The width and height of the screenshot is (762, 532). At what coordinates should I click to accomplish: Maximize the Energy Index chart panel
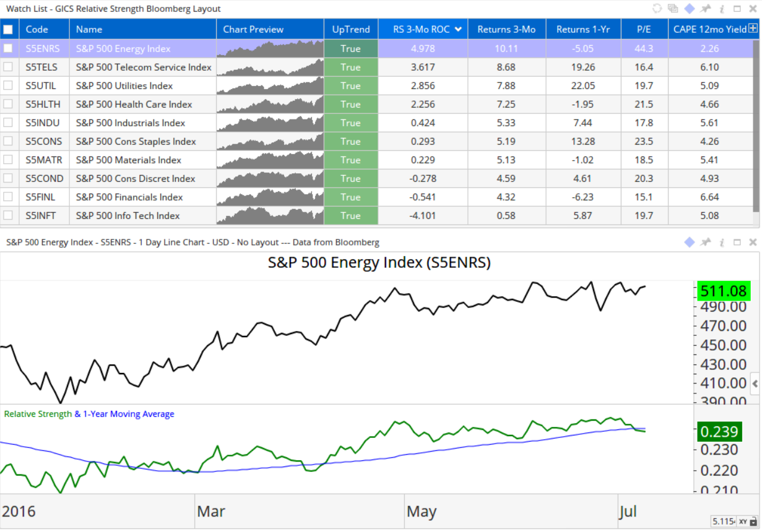737,242
